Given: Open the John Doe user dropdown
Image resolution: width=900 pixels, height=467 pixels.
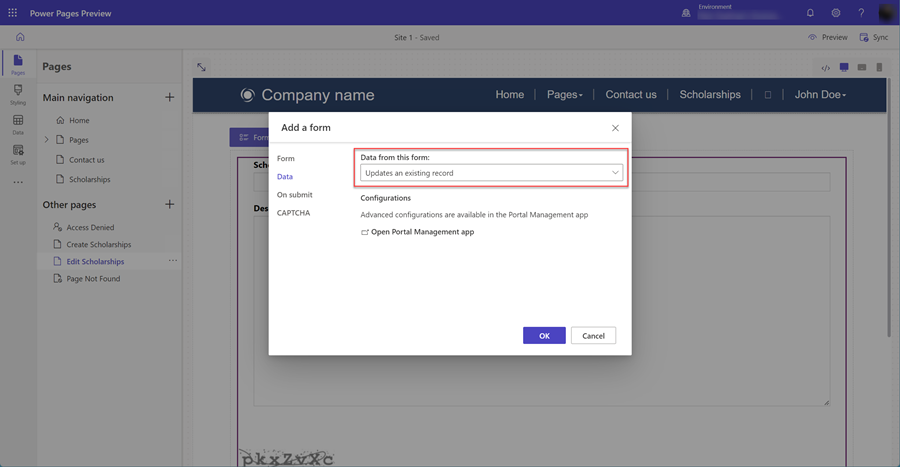Looking at the screenshot, I should (x=820, y=95).
